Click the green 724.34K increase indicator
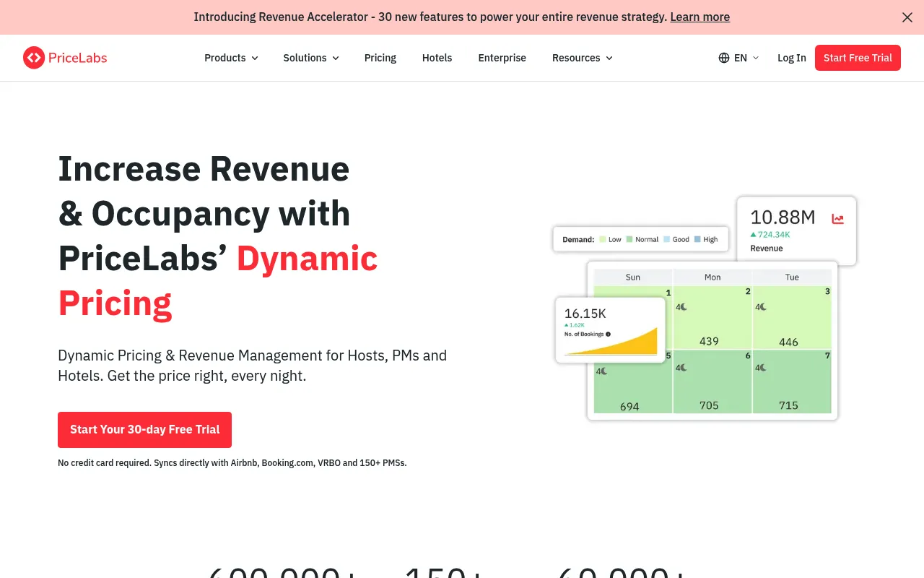This screenshot has width=924, height=578. click(x=770, y=235)
